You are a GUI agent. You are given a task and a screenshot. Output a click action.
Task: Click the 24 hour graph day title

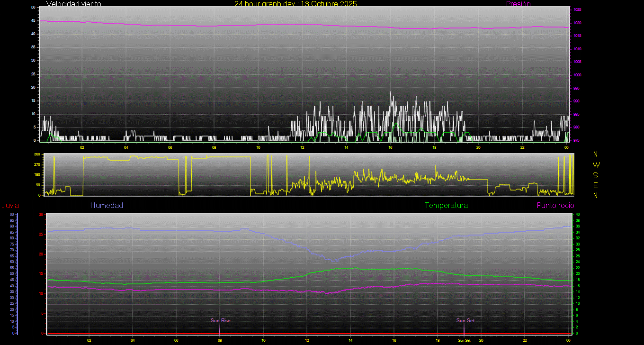(295, 4)
